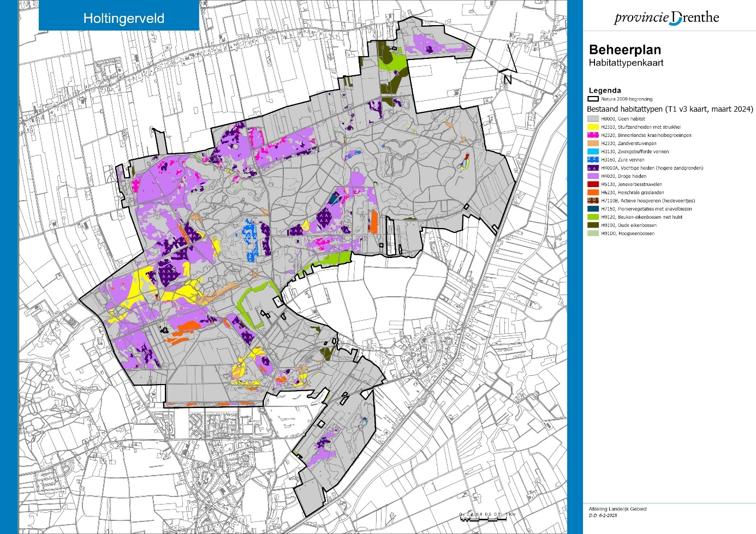Image resolution: width=756 pixels, height=534 pixels.
Task: Click the Holtingerveld title banner
Action: [123, 18]
